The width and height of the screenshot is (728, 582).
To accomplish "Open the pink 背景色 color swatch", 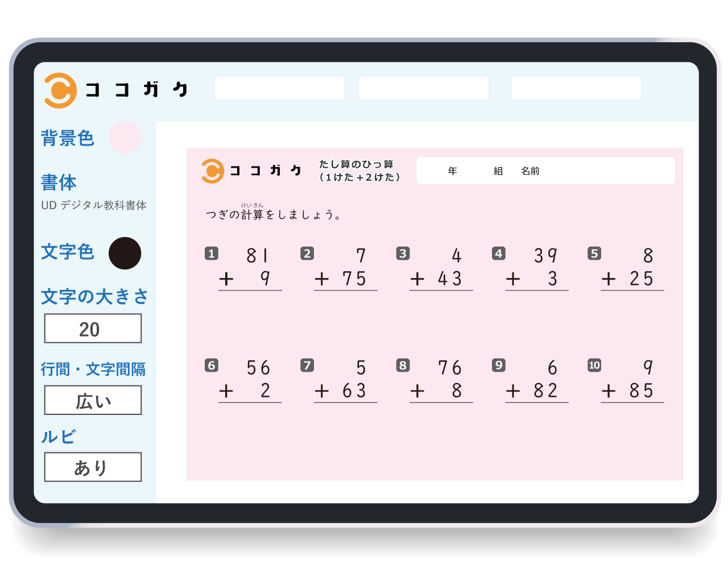I will (x=125, y=138).
